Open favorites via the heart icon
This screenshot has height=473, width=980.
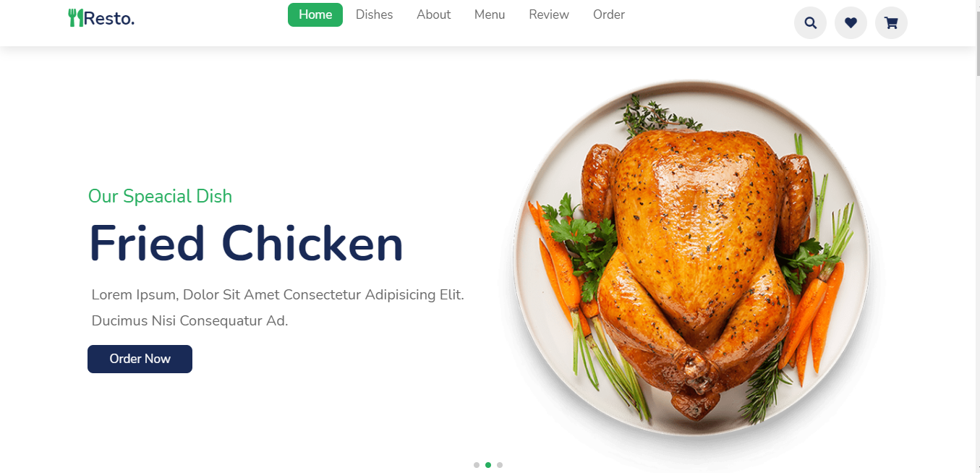tap(851, 23)
